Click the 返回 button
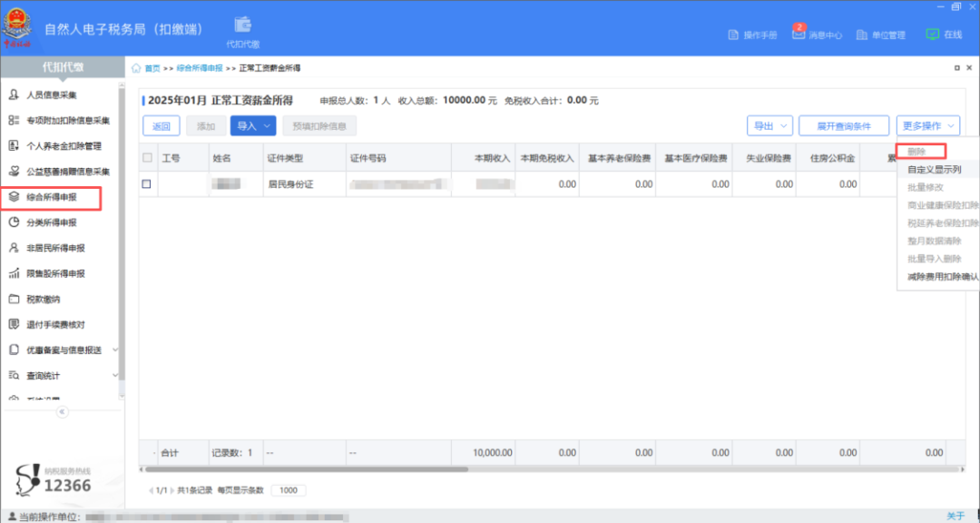The image size is (980, 523). (162, 126)
